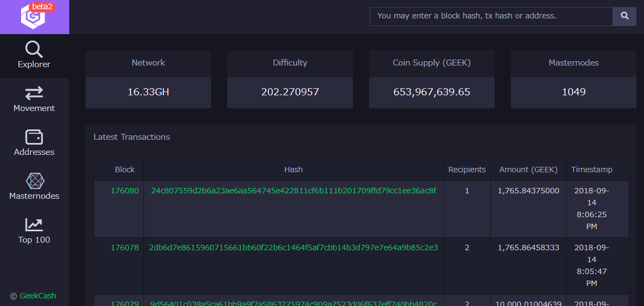Open transaction hash starting with 24c807559d
The height and width of the screenshot is (306, 644).
click(x=293, y=191)
